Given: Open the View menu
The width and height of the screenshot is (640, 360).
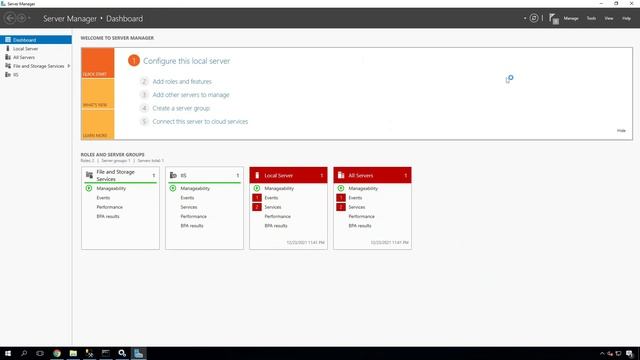Looking at the screenshot, I should click(x=609, y=18).
